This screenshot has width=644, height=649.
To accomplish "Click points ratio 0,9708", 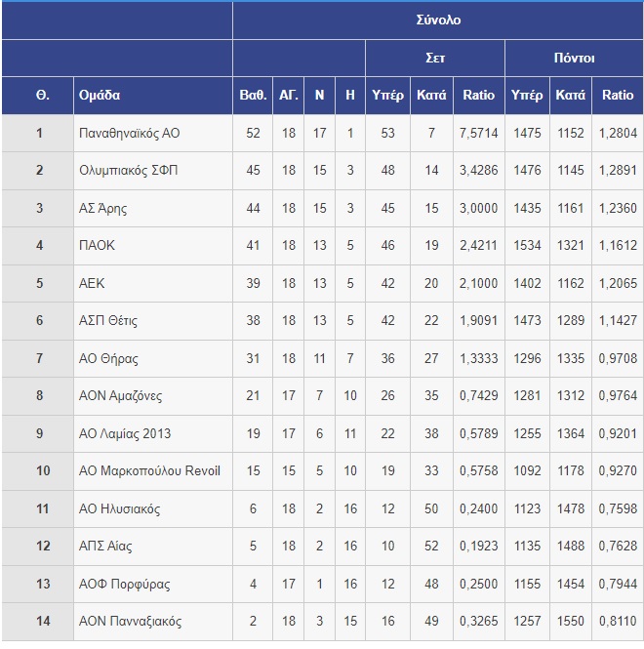I will pyautogui.click(x=618, y=358).
